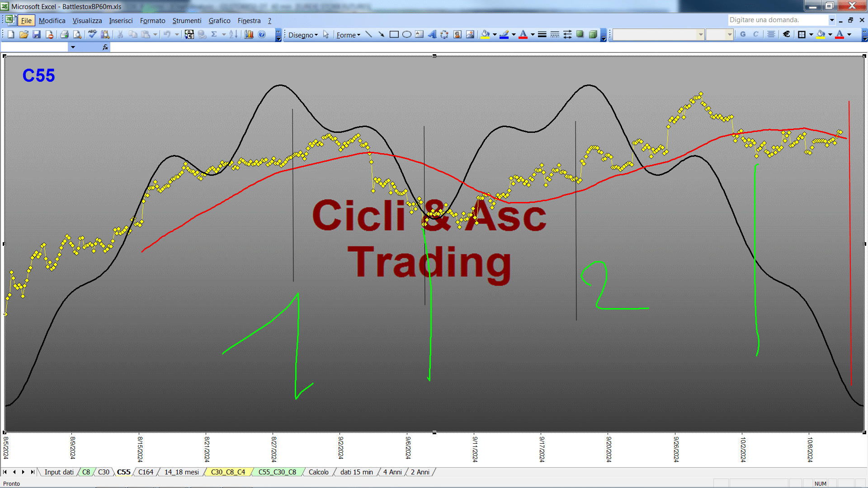Select the Arrow drawing tool
Viewport: 868px width, 488px height.
click(x=381, y=34)
